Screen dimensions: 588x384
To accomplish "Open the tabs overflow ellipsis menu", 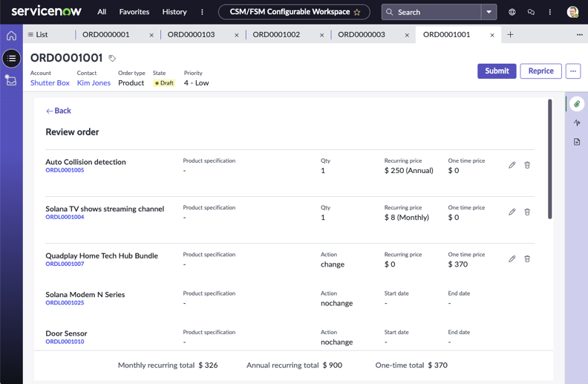I will (579, 34).
